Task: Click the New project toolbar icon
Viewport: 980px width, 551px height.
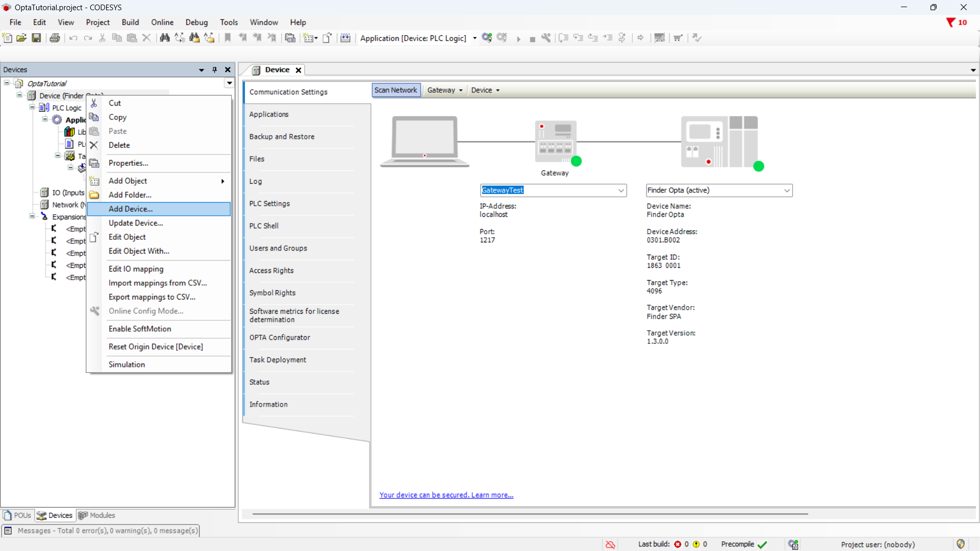Action: click(7, 38)
